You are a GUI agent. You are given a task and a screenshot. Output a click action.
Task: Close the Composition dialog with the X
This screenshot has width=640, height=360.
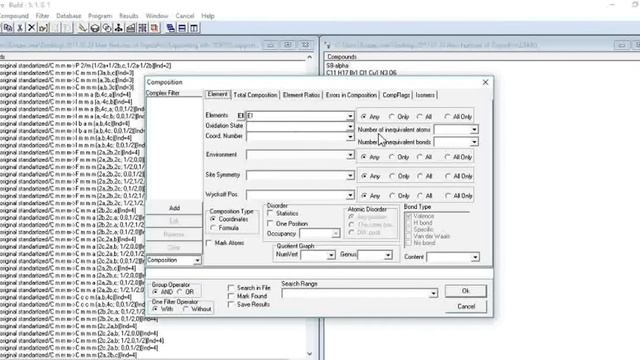click(x=485, y=82)
